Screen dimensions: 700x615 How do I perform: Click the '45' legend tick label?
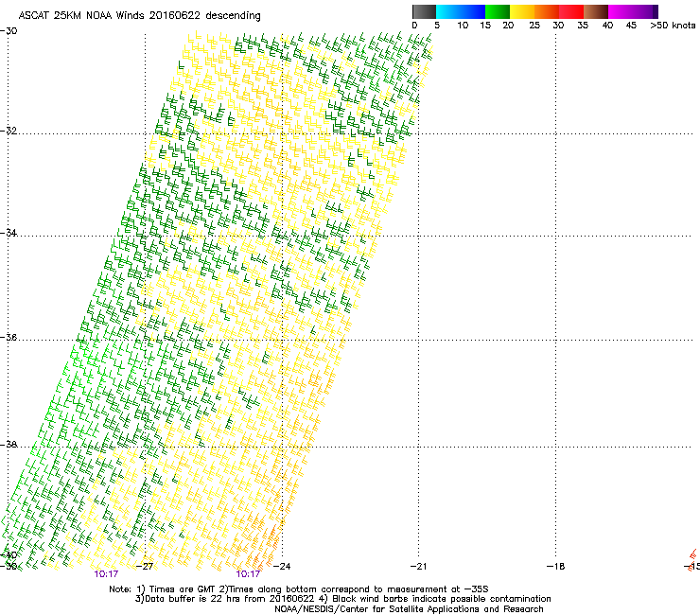[x=631, y=26]
